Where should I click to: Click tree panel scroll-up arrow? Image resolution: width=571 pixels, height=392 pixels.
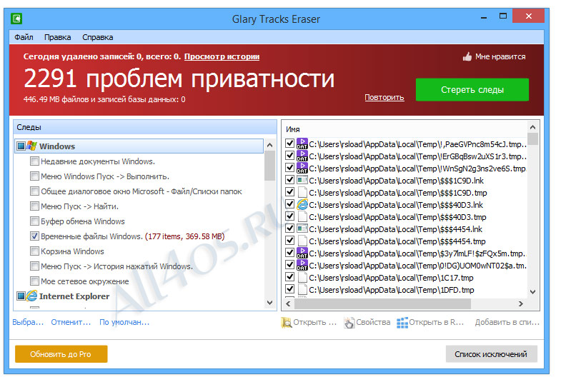click(x=270, y=145)
